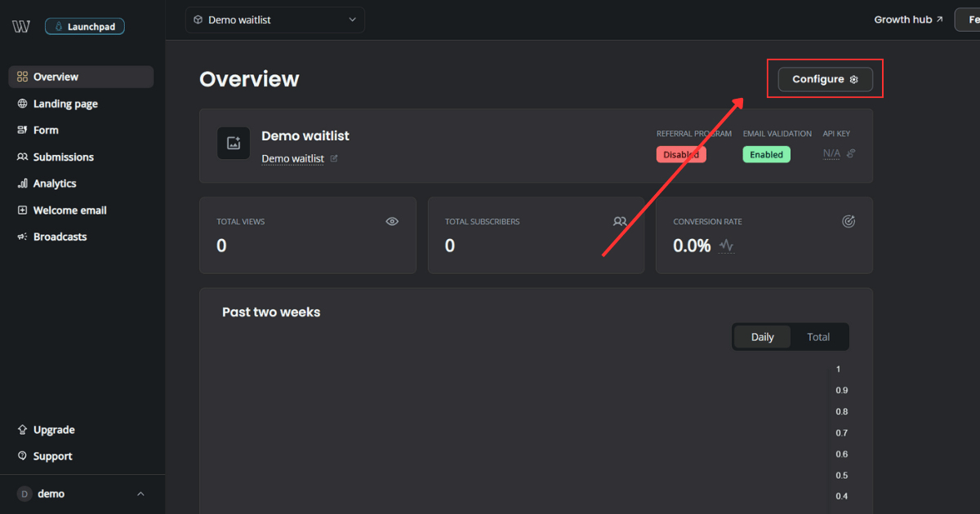The image size is (980, 514).
Task: Click the upgrade arrow icon
Action: [x=22, y=430]
